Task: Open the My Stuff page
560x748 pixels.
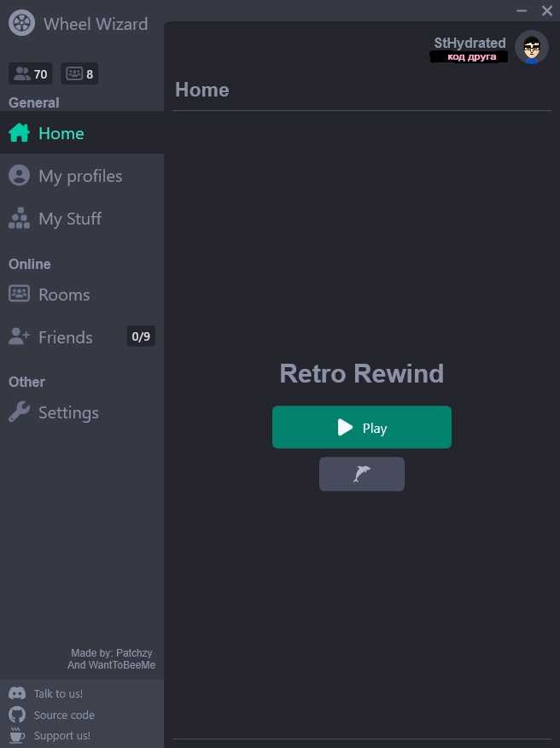Action: (x=69, y=219)
